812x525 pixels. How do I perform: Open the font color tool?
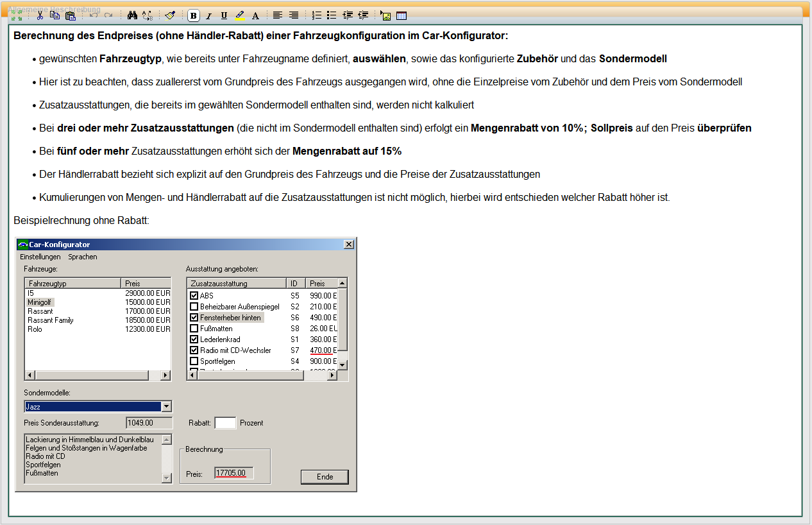(x=255, y=16)
